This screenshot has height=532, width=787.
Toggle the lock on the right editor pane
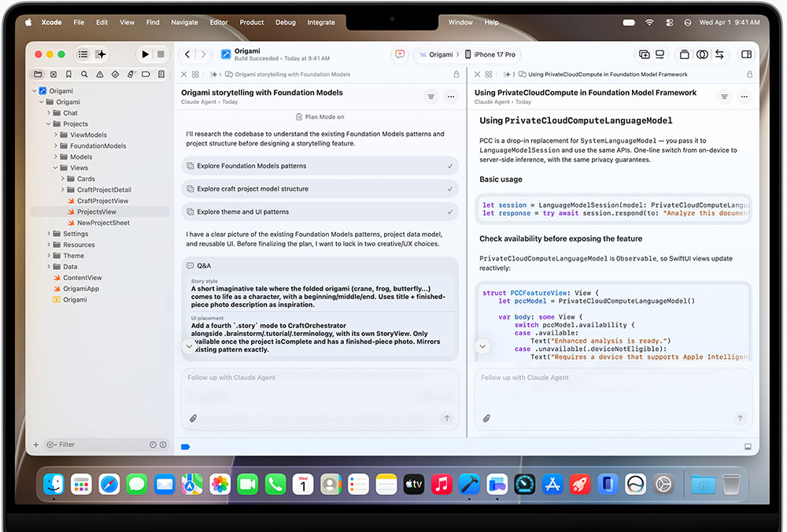coord(749,74)
